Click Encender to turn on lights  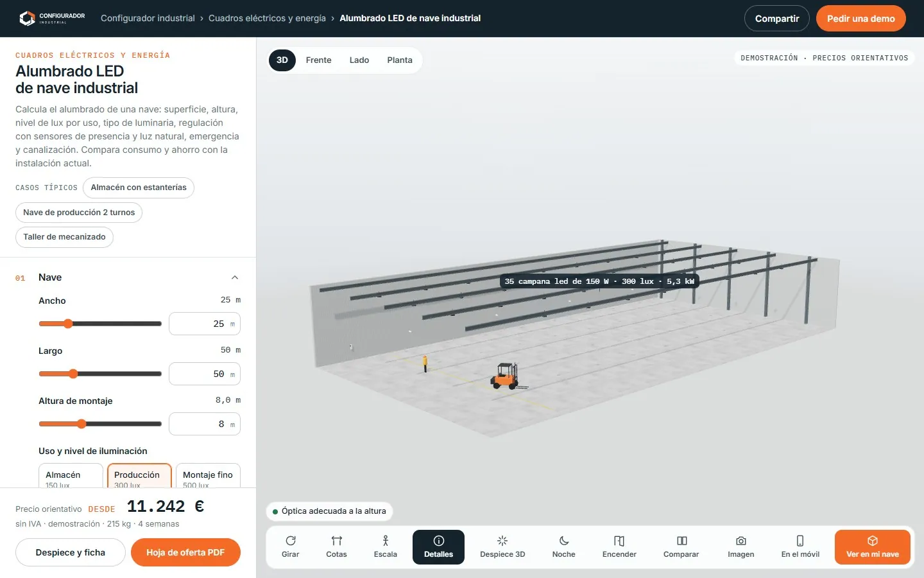[x=619, y=547]
